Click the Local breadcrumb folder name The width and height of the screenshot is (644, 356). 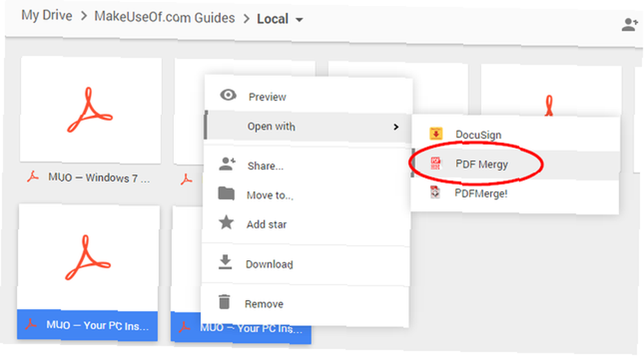272,19
